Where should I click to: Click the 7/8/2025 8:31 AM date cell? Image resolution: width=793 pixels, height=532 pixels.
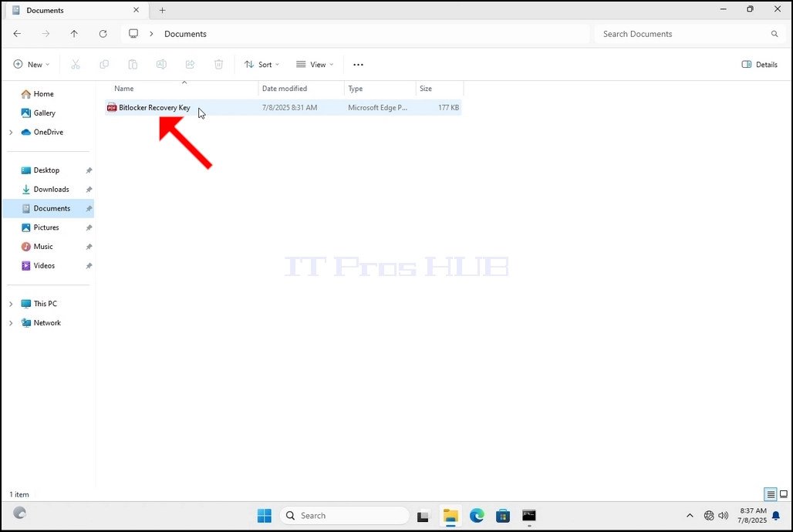pyautogui.click(x=290, y=108)
